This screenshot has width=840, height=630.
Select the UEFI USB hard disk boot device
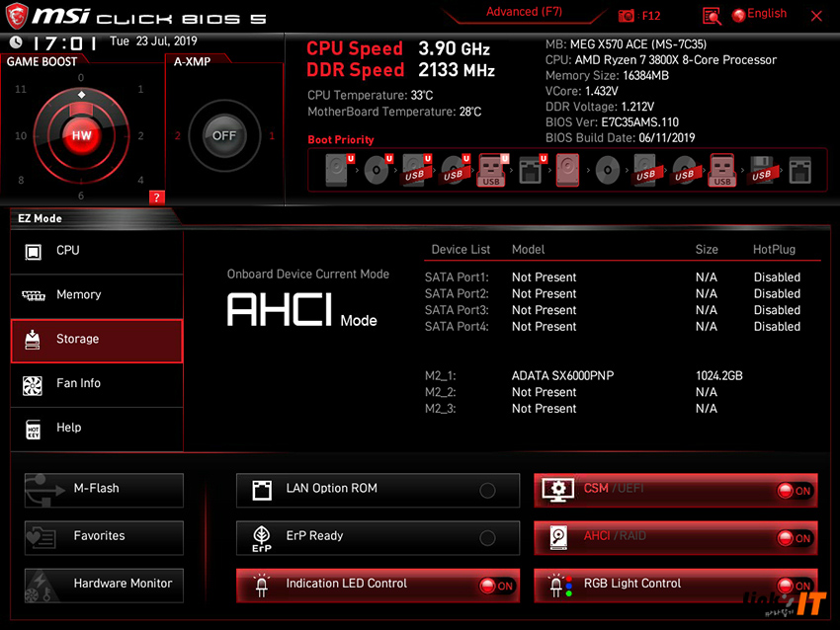point(416,170)
